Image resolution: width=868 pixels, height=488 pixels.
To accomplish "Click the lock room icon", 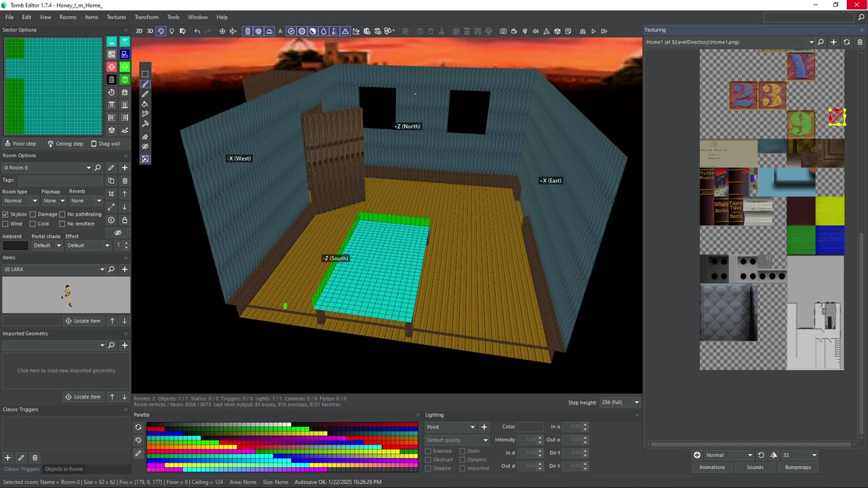I will click(x=125, y=220).
